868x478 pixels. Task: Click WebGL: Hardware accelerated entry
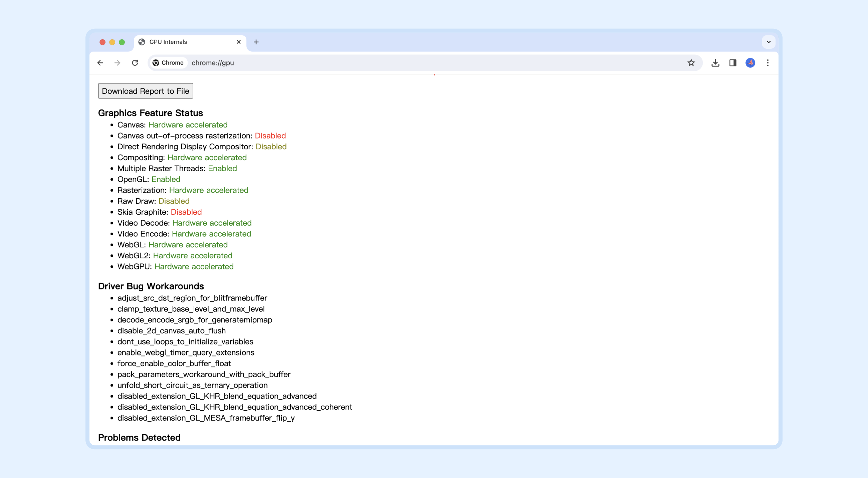pyautogui.click(x=172, y=245)
